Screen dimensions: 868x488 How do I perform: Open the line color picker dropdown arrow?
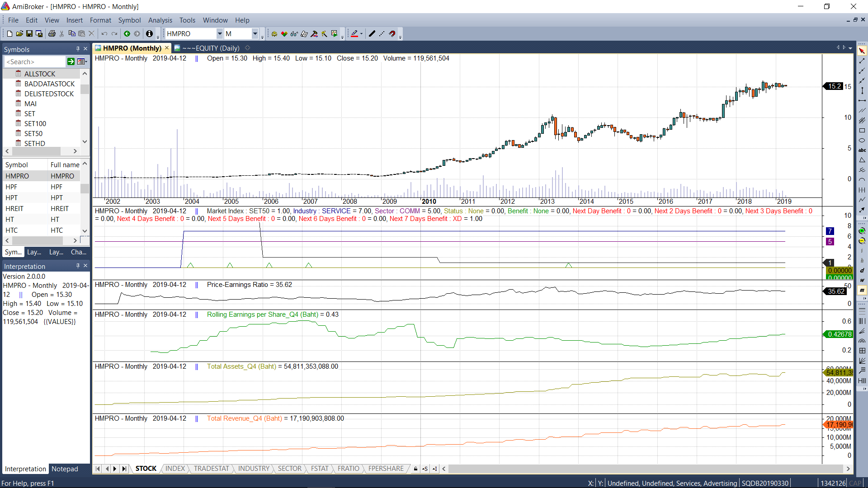[361, 34]
